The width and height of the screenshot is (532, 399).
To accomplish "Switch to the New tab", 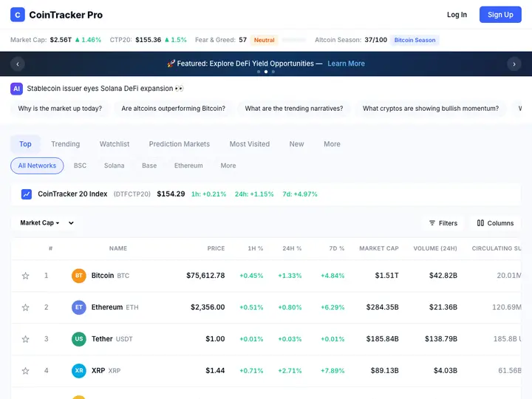I will pos(296,144).
